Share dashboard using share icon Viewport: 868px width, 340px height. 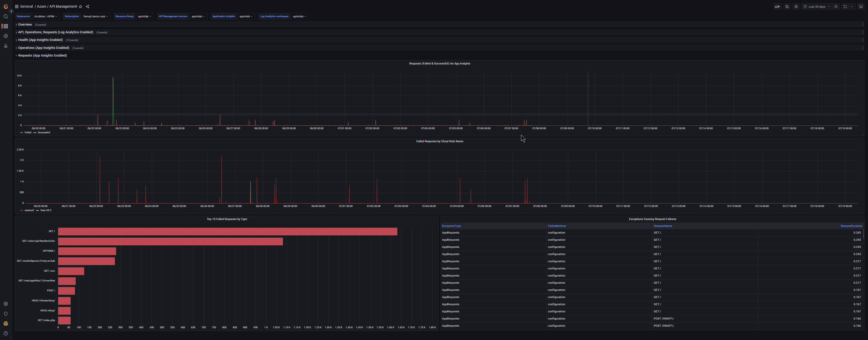pos(87,6)
